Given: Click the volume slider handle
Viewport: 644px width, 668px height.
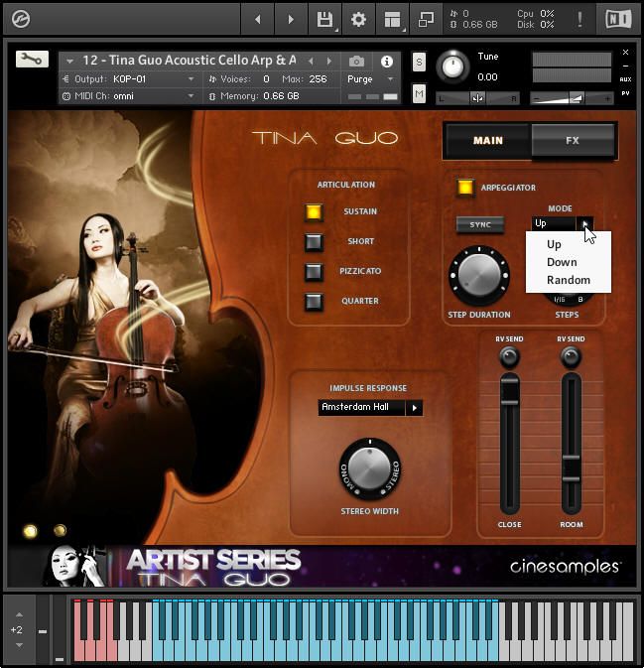Looking at the screenshot, I should point(577,99).
